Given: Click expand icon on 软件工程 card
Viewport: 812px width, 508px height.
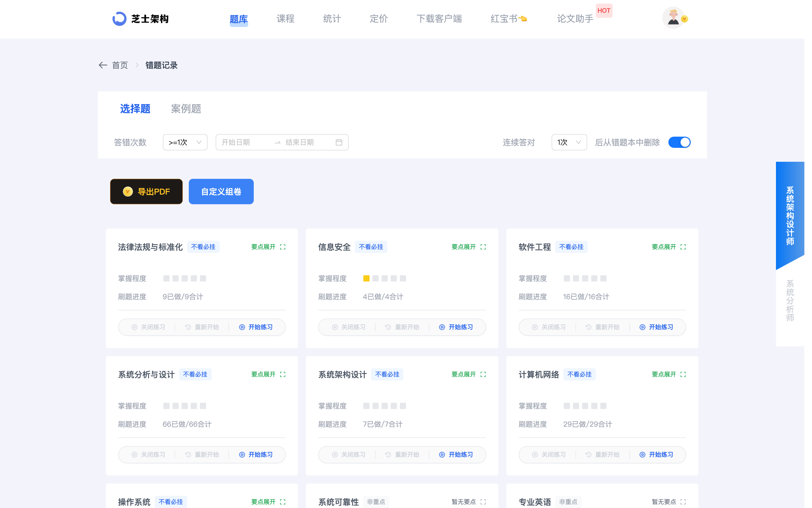Looking at the screenshot, I should [x=683, y=247].
